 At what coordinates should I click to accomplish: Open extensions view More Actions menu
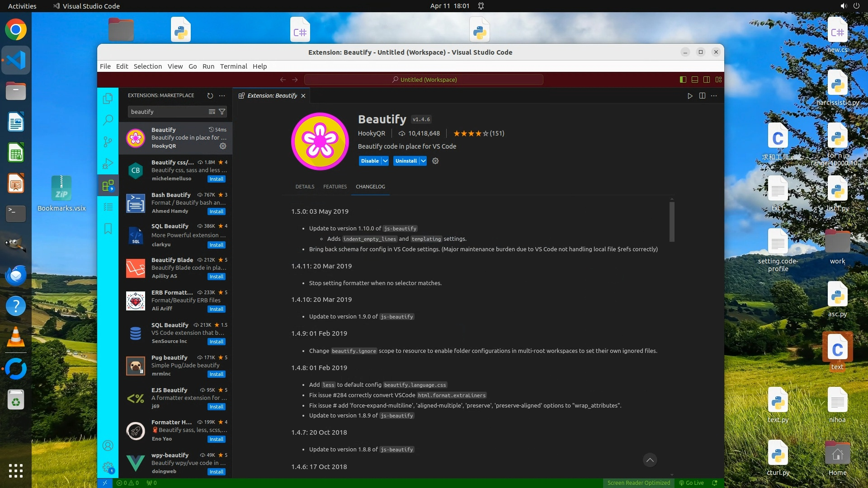tap(222, 95)
